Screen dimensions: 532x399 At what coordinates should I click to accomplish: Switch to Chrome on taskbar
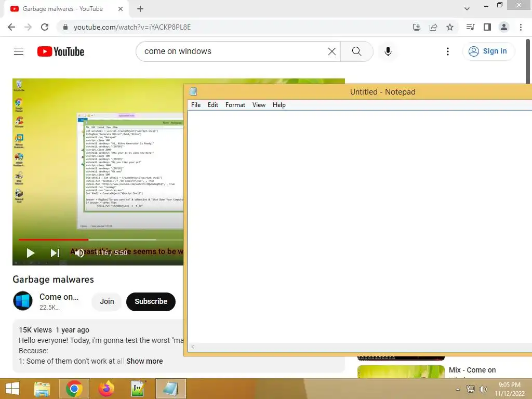[x=74, y=389]
